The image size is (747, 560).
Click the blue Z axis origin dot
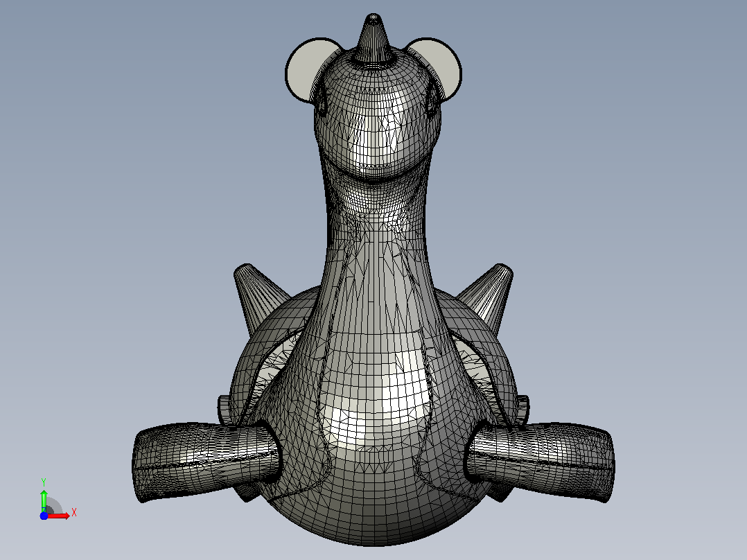coord(44,516)
